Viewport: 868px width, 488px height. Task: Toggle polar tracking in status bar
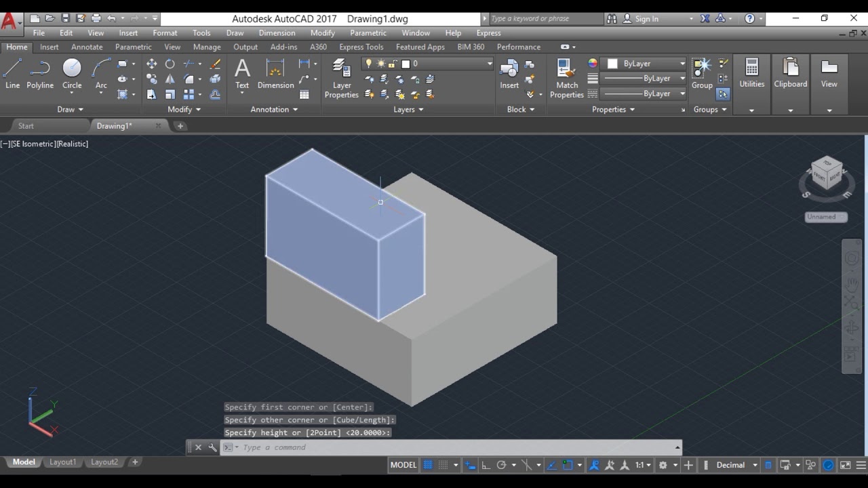pyautogui.click(x=502, y=465)
